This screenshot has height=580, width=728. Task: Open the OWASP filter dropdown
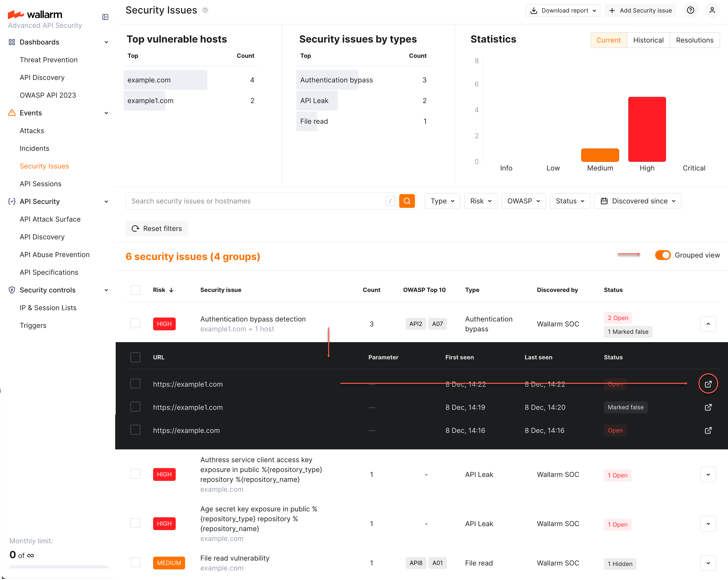pyautogui.click(x=523, y=201)
